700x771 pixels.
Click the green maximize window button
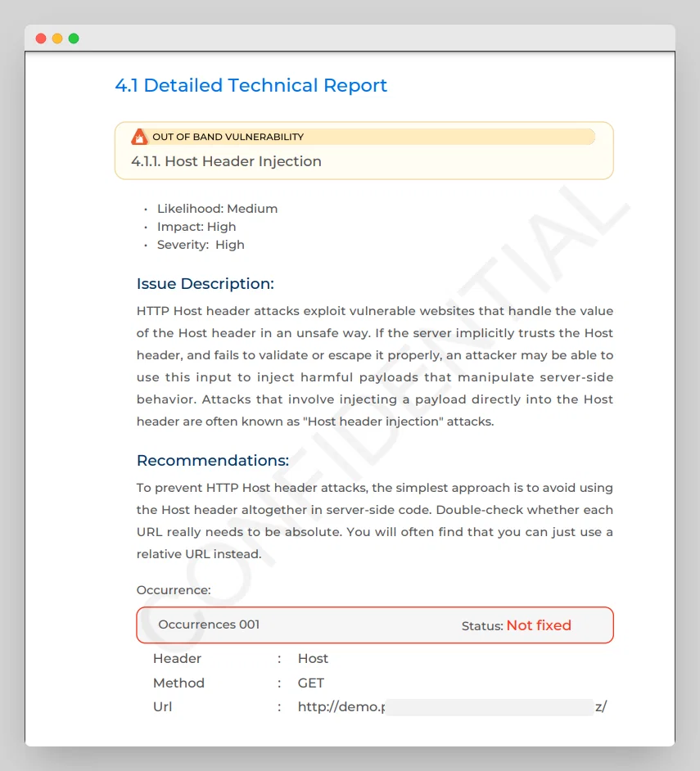click(x=74, y=38)
